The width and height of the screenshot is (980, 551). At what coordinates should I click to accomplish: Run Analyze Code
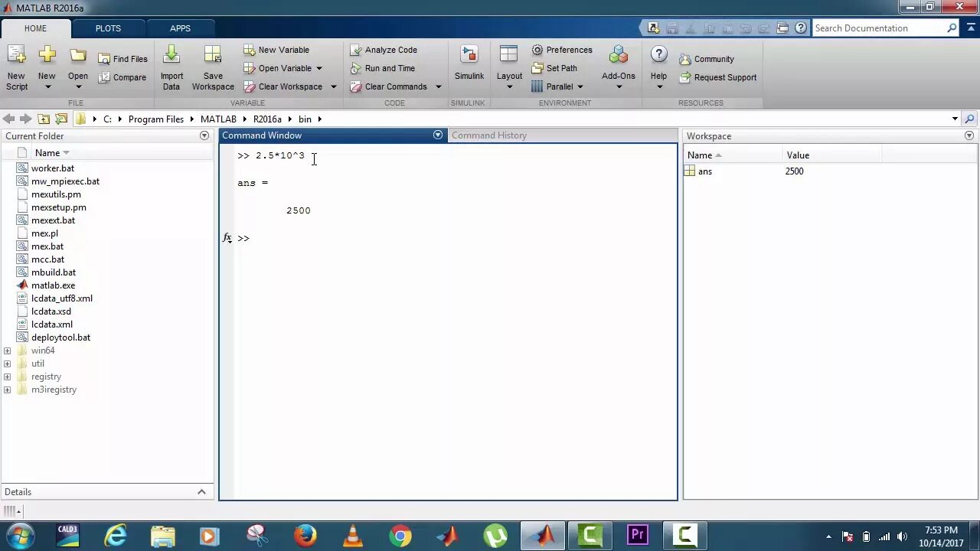click(x=384, y=50)
